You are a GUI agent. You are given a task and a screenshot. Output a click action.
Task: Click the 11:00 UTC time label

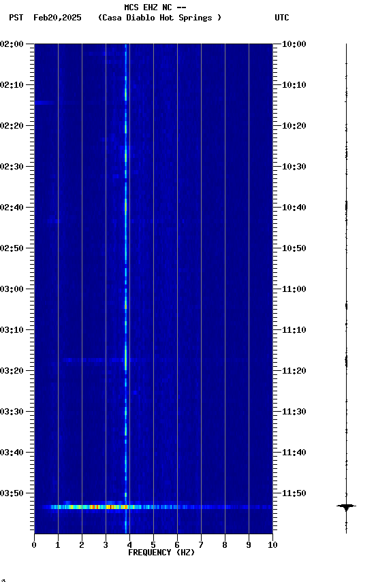(x=294, y=289)
